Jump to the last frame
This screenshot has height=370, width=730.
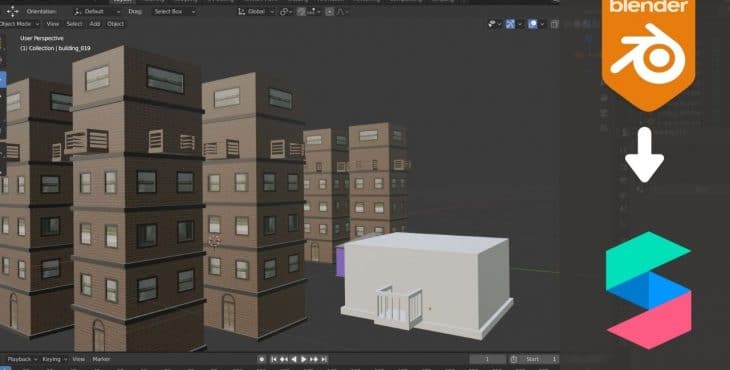[324, 359]
